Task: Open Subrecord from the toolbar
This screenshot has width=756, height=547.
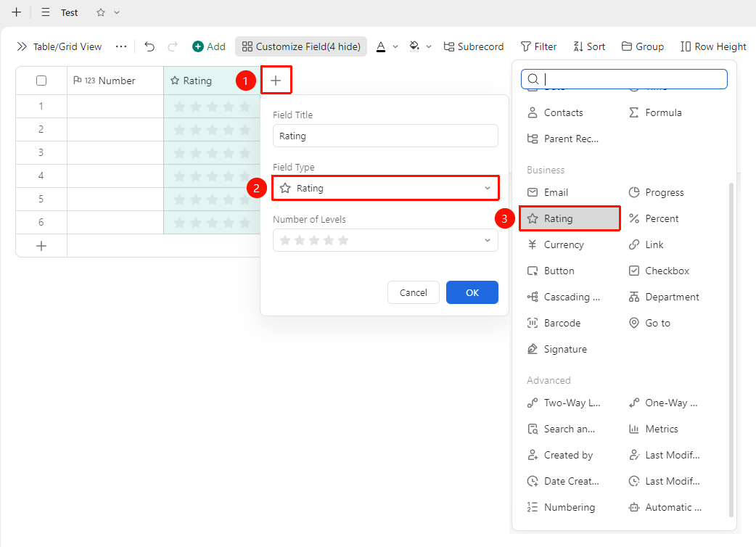Action: 474,46
